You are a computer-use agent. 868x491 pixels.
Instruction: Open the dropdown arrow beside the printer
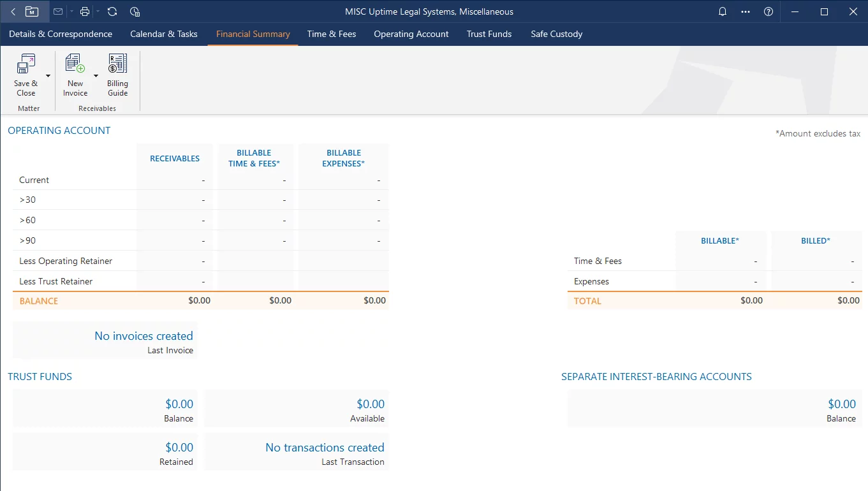[98, 11]
